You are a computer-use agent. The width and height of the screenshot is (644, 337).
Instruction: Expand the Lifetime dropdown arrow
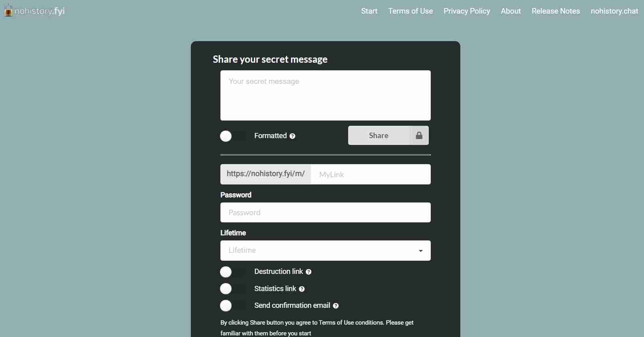420,251
